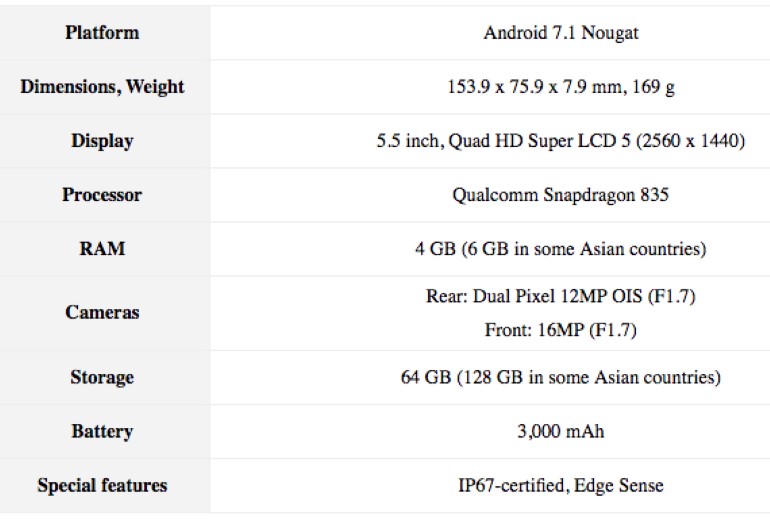Click the Battery row label
The image size is (770, 519).
[x=102, y=432]
